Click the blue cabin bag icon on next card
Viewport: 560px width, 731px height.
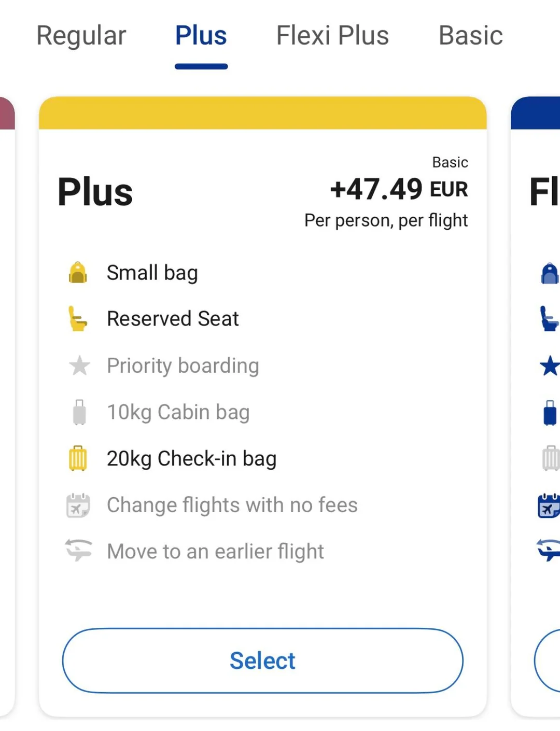point(550,413)
